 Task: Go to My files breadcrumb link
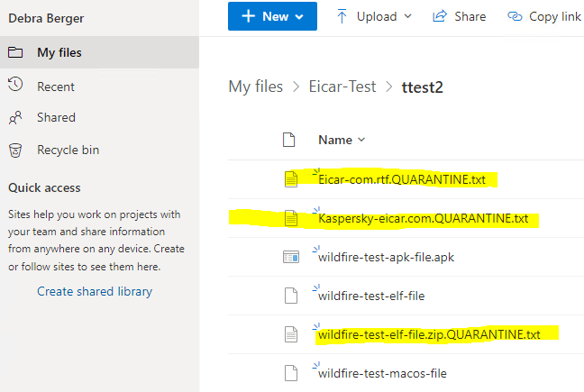click(256, 87)
